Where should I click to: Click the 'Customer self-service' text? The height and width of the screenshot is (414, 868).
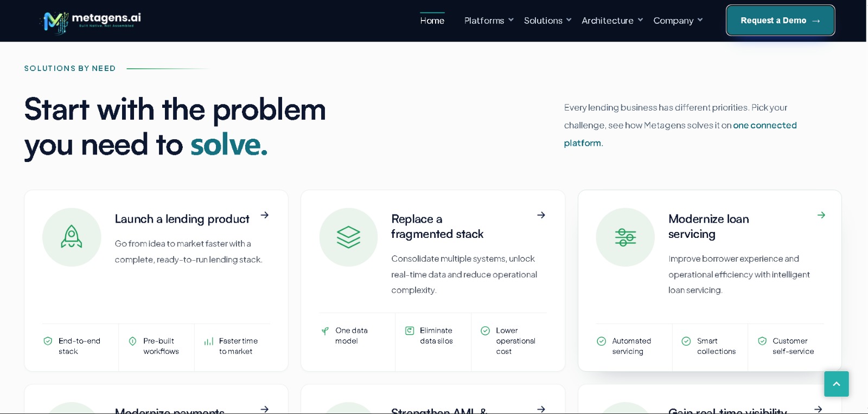pyautogui.click(x=793, y=346)
